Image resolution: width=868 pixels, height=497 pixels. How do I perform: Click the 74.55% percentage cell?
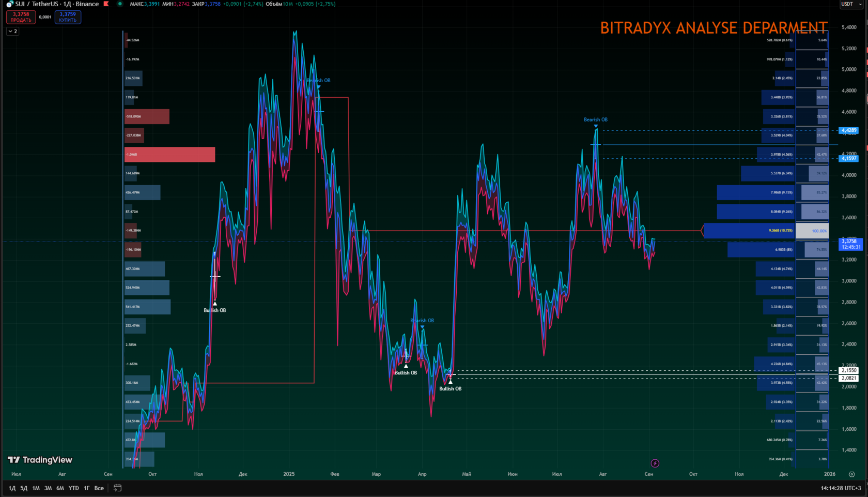[x=816, y=250]
